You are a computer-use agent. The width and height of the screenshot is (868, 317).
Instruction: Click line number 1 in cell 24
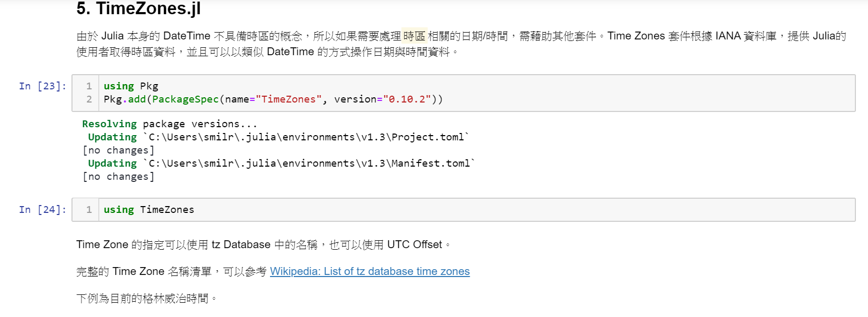pyautogui.click(x=89, y=210)
